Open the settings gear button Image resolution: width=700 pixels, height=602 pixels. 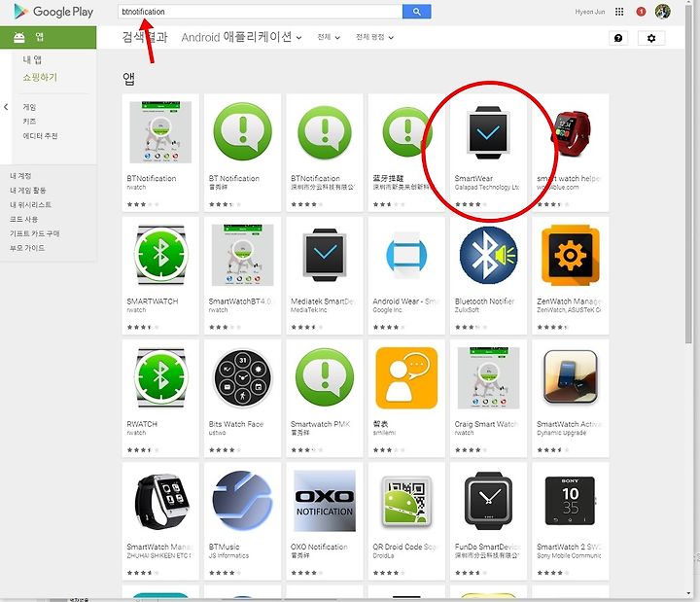(x=651, y=38)
